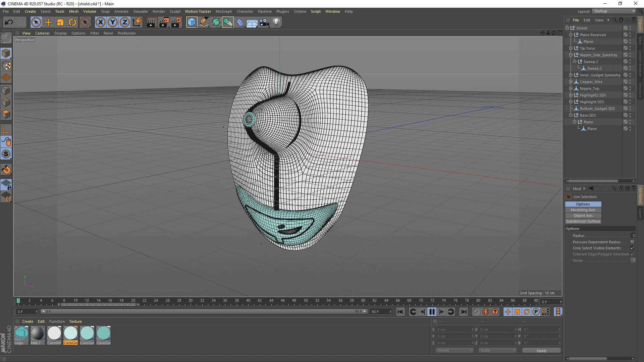The width and height of the screenshot is (644, 362).
Task: Click the Render View clapperboard icon
Action: [152, 22]
